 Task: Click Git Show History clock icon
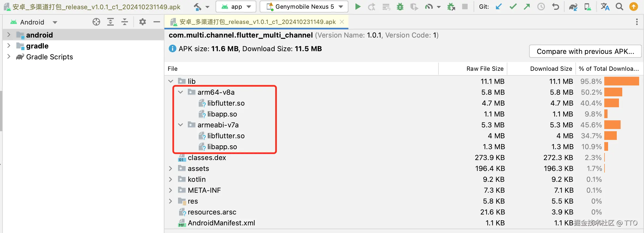click(541, 7)
